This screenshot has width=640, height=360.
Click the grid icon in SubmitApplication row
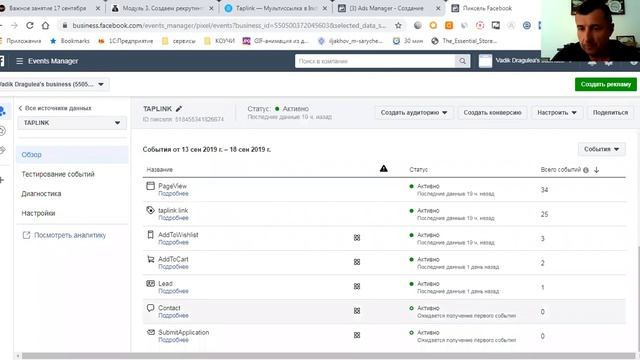[x=357, y=335]
